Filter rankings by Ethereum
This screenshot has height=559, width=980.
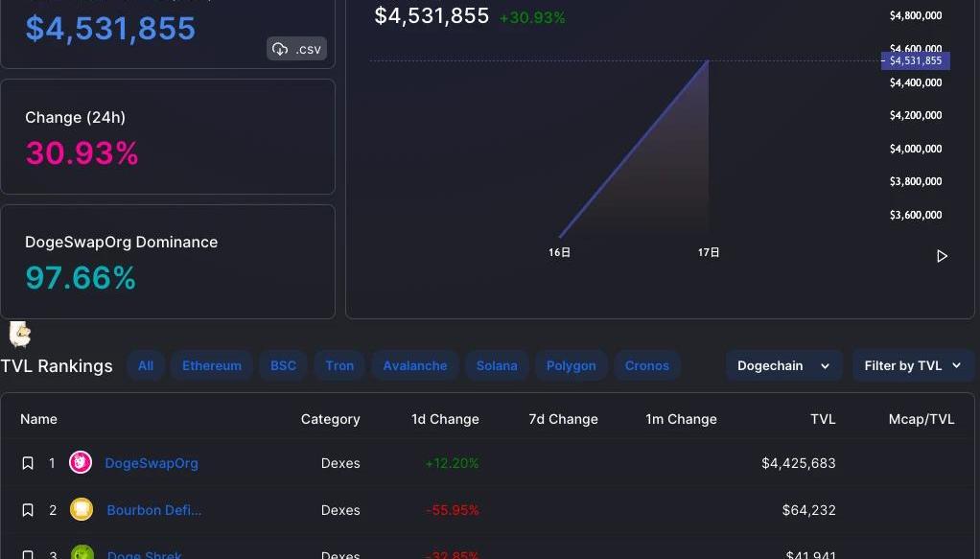pos(212,365)
